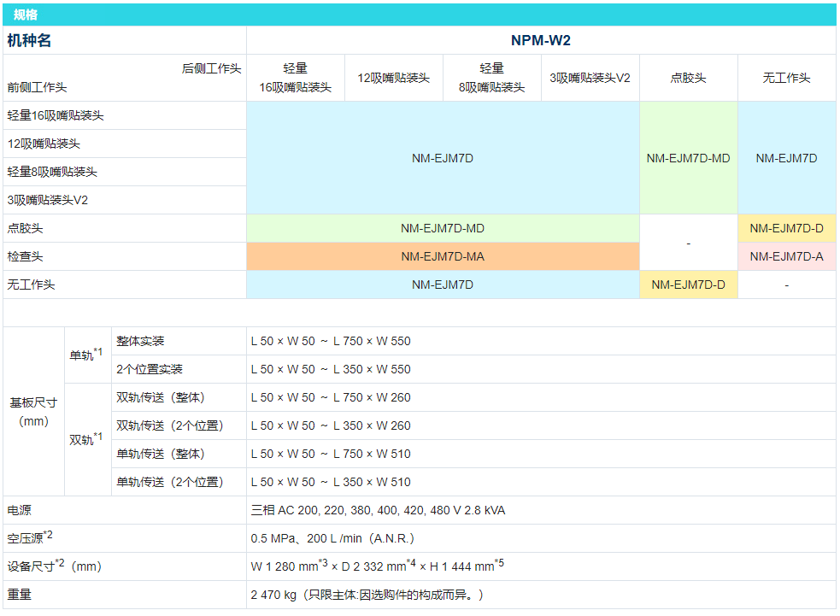Select the value L 350 × W 260

tap(372, 425)
